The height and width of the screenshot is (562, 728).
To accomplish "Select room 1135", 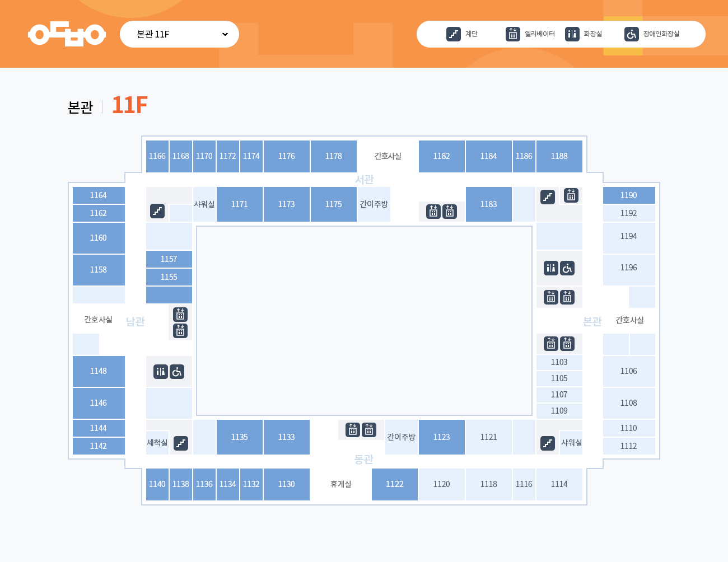I will [240, 437].
